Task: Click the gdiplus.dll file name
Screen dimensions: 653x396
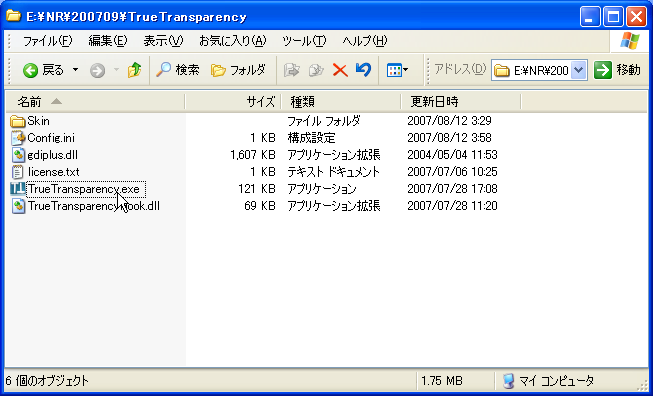Action: [x=52, y=155]
